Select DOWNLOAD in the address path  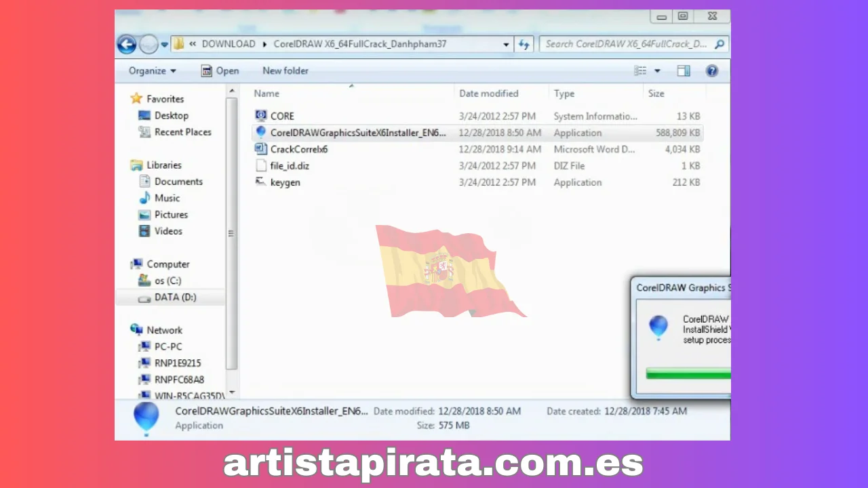(x=229, y=44)
